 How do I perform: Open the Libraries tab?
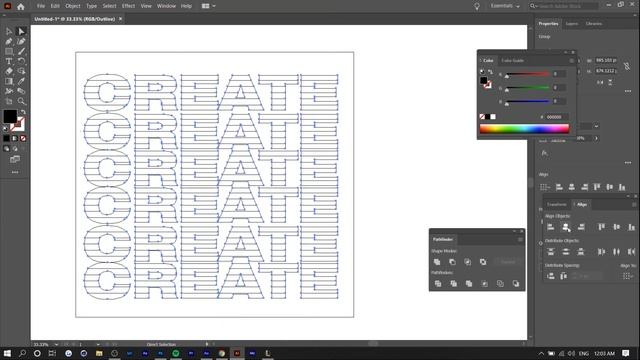[594, 24]
